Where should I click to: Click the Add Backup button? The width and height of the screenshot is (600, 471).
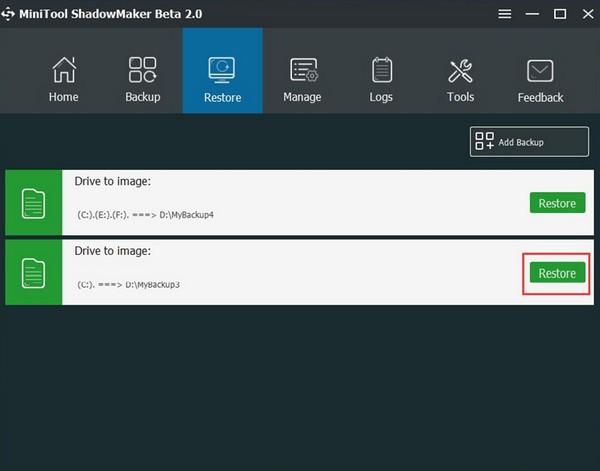529,142
